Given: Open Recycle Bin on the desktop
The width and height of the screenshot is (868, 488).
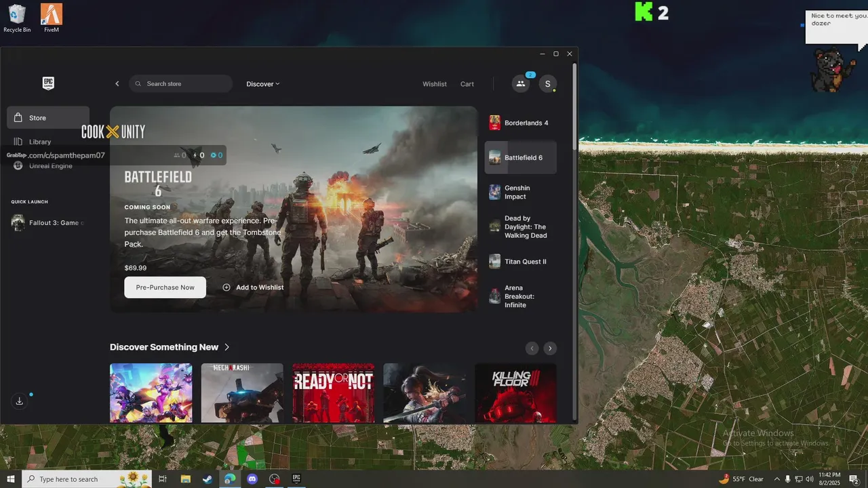Looking at the screenshot, I should [17, 18].
